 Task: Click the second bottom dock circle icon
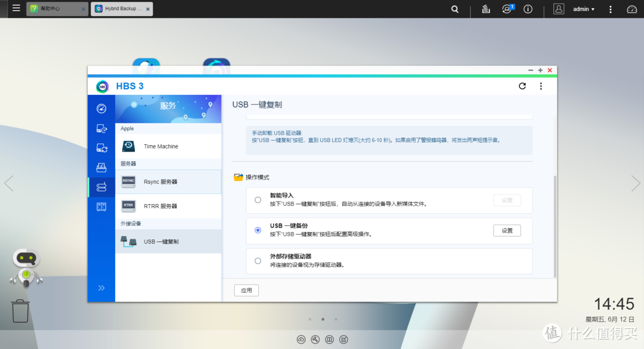[315, 339]
